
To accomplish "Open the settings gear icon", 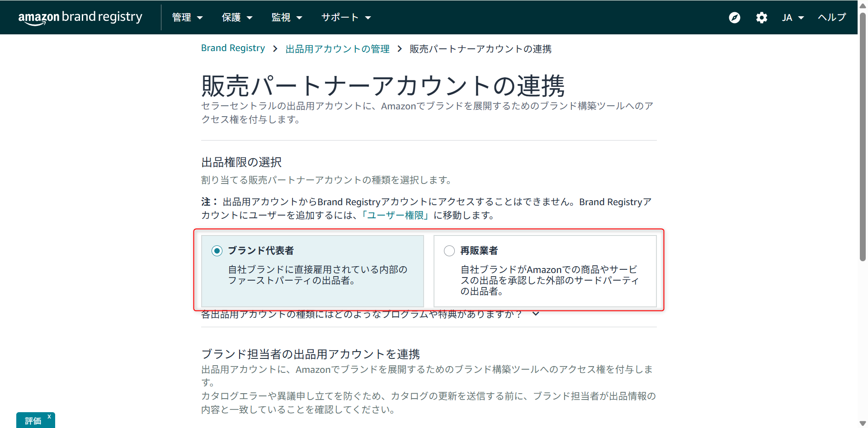I will [762, 18].
